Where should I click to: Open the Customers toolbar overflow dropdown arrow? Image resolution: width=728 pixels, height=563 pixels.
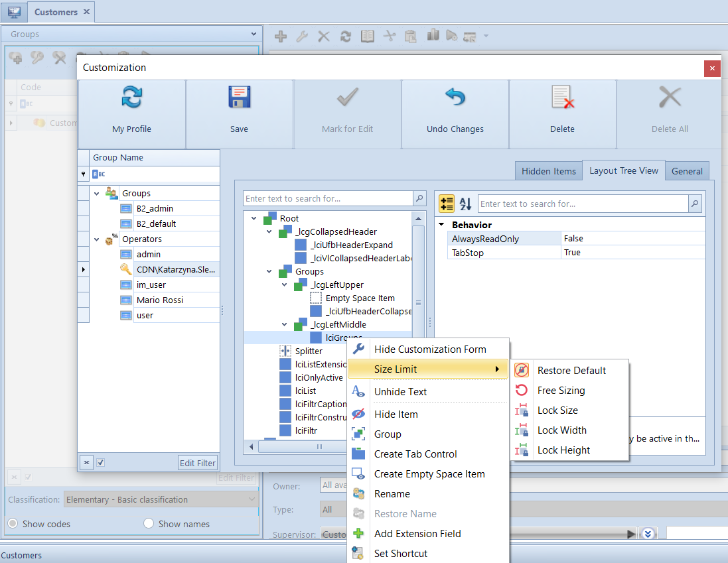click(x=486, y=36)
